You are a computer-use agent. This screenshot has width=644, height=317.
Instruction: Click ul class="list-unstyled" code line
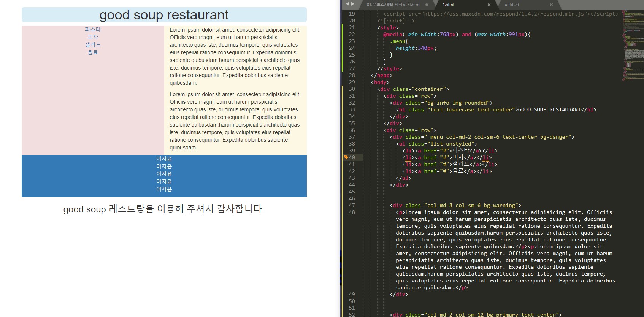[436, 144]
